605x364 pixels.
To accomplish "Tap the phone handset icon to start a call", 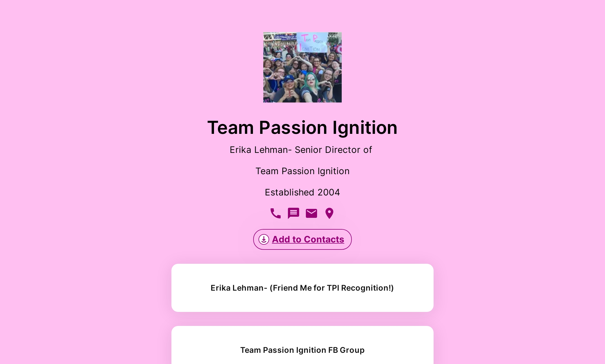I will (x=276, y=213).
